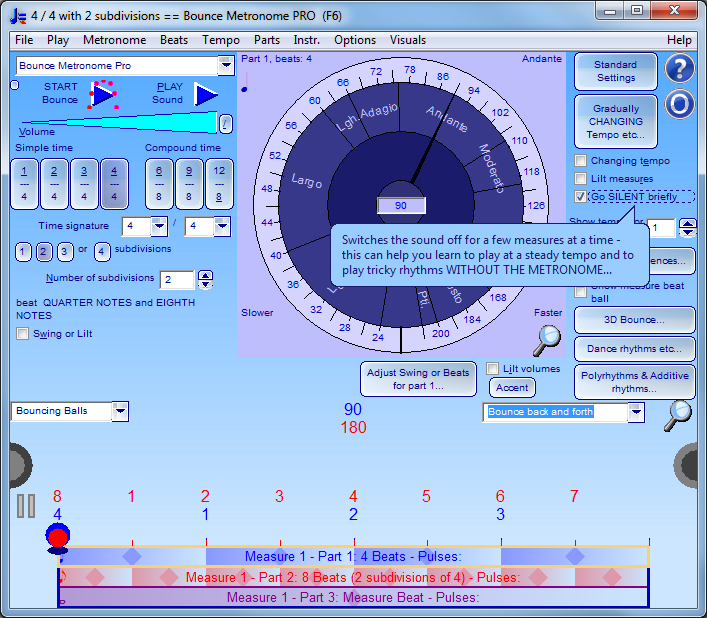Open the Options menu
This screenshot has height=618, width=707.
355,40
